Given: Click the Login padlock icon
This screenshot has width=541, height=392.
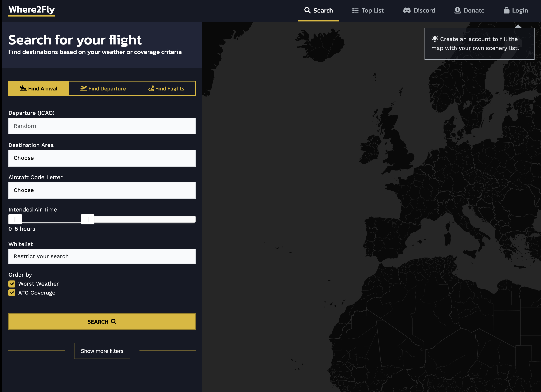Looking at the screenshot, I should 506,10.
